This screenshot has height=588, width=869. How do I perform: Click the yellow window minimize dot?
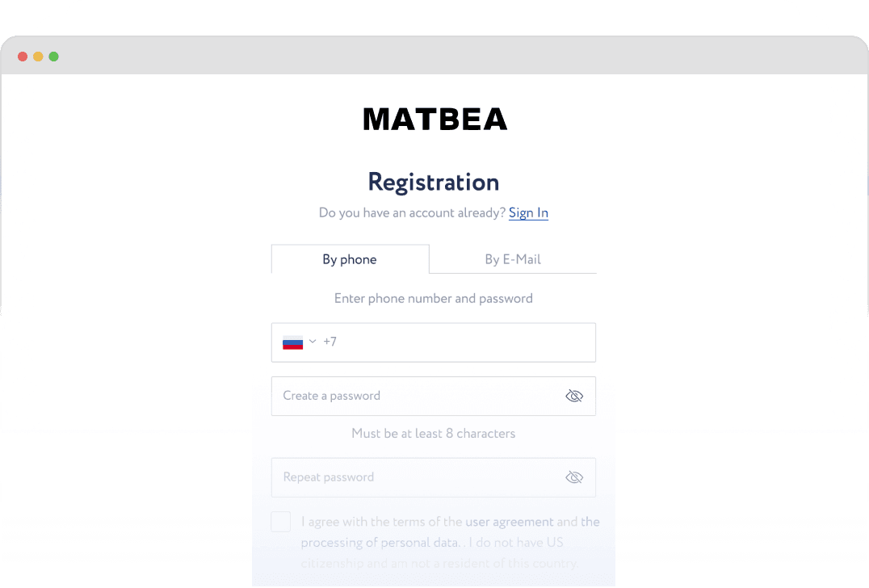click(x=38, y=57)
